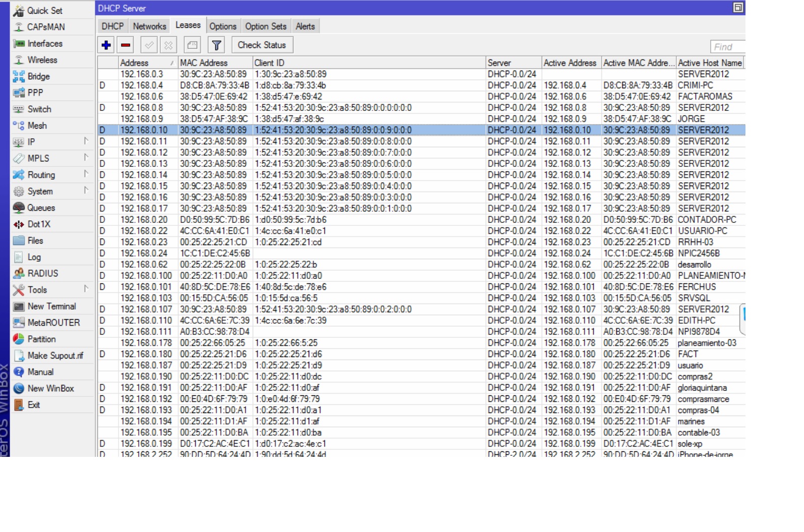Expand the MPLS submenu
The width and height of the screenshot is (804, 532).
coord(52,158)
